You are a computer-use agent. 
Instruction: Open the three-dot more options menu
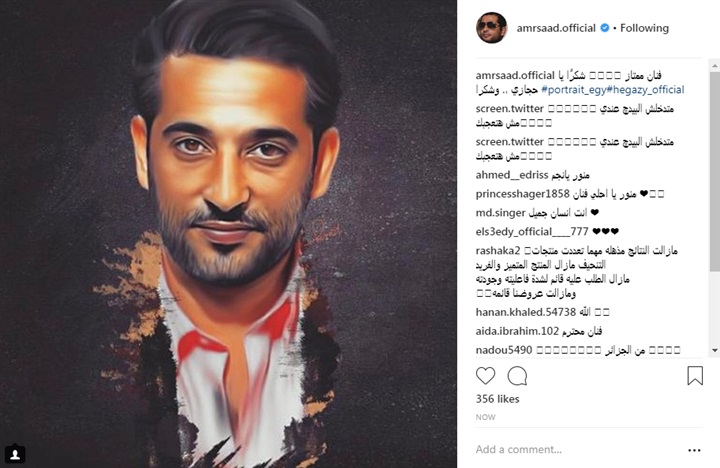coord(694,450)
